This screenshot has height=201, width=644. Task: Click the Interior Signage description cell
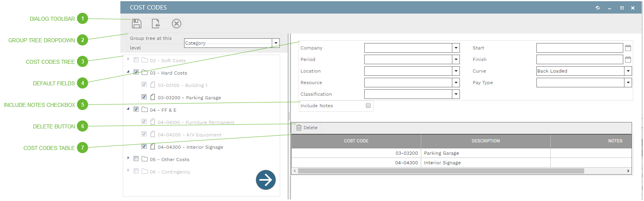point(486,163)
